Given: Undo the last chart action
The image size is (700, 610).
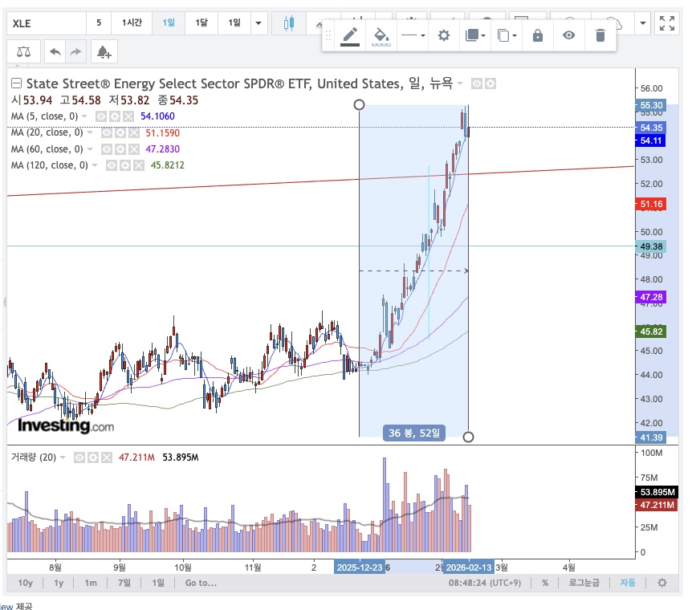Looking at the screenshot, I should 55,52.
